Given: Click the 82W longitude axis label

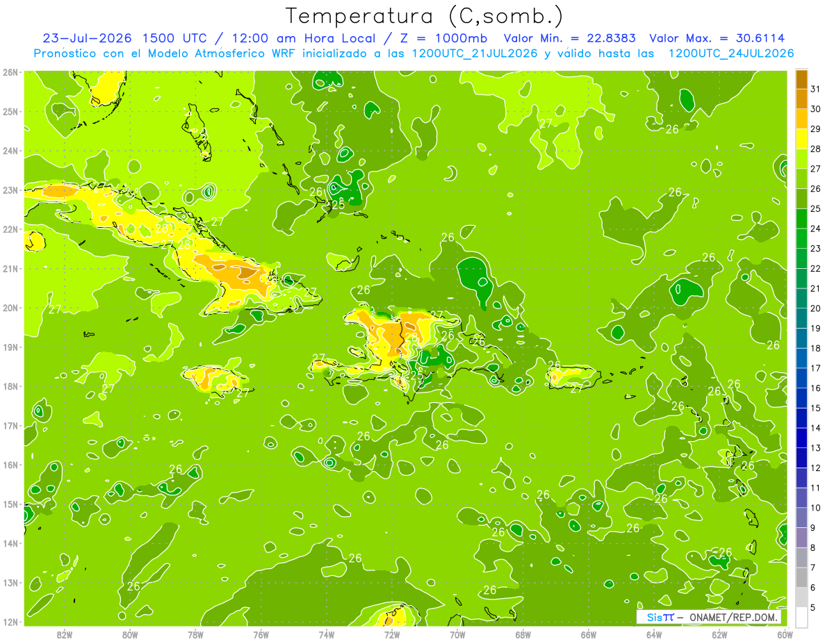Looking at the screenshot, I should (65, 634).
